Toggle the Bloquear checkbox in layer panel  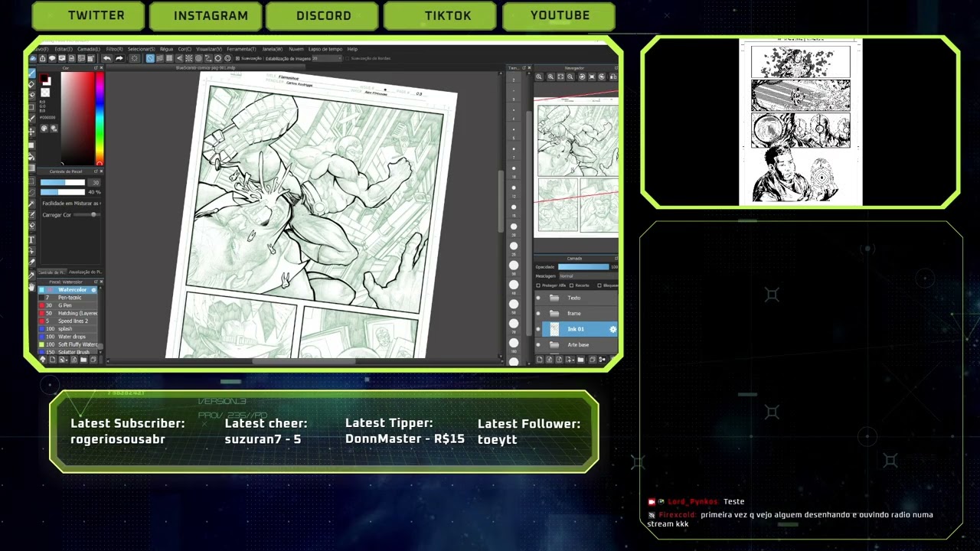599,285
